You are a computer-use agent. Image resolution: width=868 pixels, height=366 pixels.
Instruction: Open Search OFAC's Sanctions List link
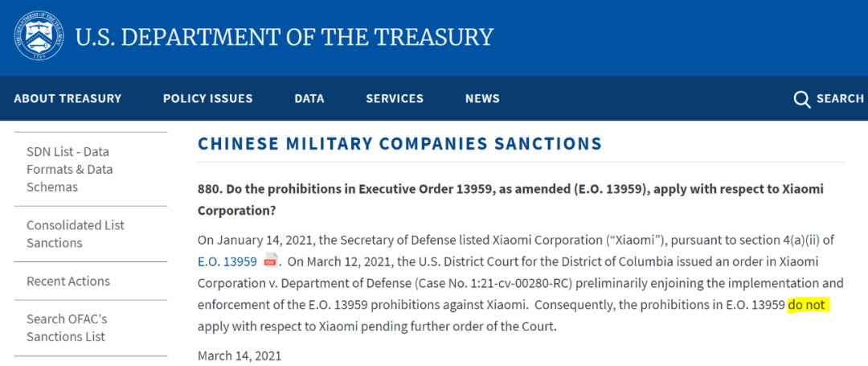[67, 327]
